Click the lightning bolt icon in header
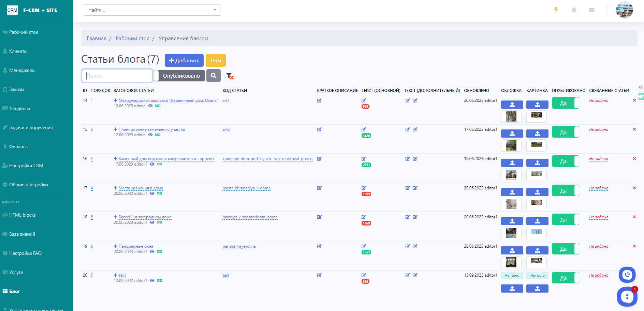This screenshot has height=311, width=644. click(x=556, y=10)
